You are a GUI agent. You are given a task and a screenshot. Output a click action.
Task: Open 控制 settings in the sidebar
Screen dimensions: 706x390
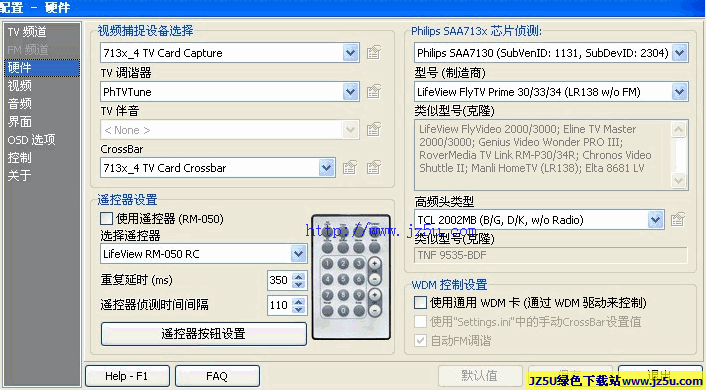[42, 158]
